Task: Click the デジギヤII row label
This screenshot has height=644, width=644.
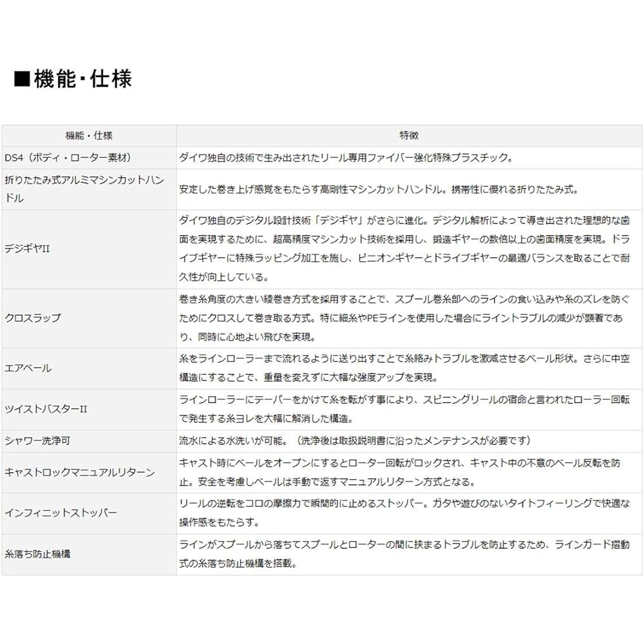Action: [x=27, y=249]
